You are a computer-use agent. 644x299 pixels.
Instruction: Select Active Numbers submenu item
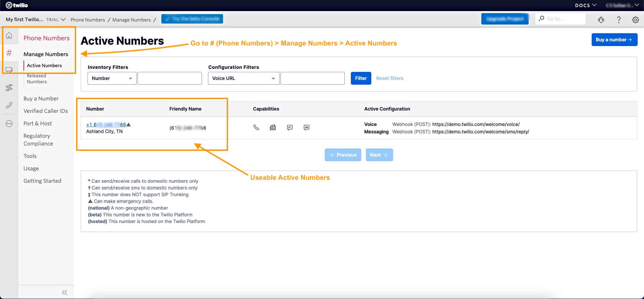[x=44, y=66]
